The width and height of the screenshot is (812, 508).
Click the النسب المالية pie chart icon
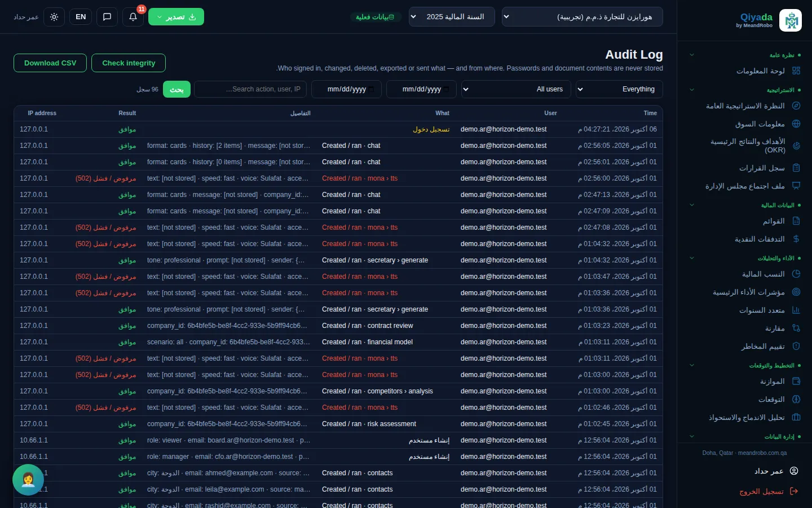[796, 274]
